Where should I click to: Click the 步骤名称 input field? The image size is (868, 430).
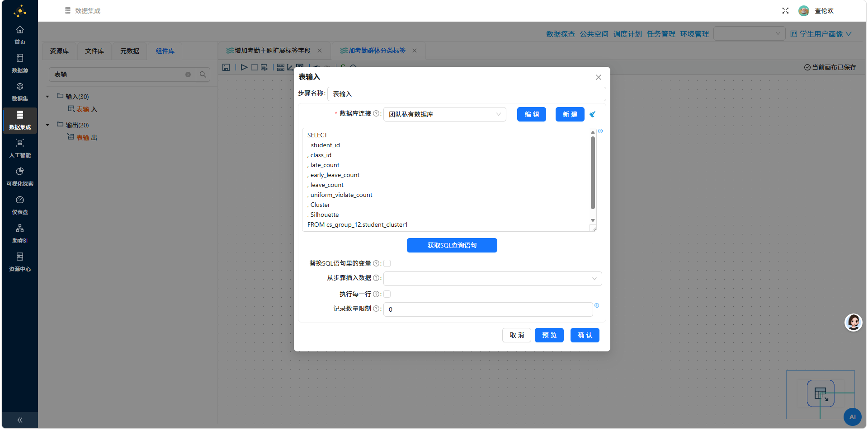click(467, 94)
